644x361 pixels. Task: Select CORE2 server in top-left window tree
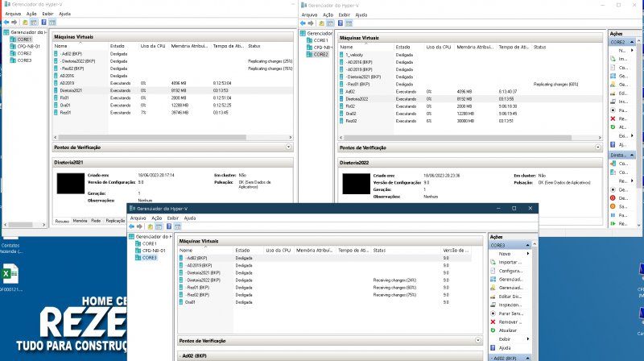[x=24, y=53]
